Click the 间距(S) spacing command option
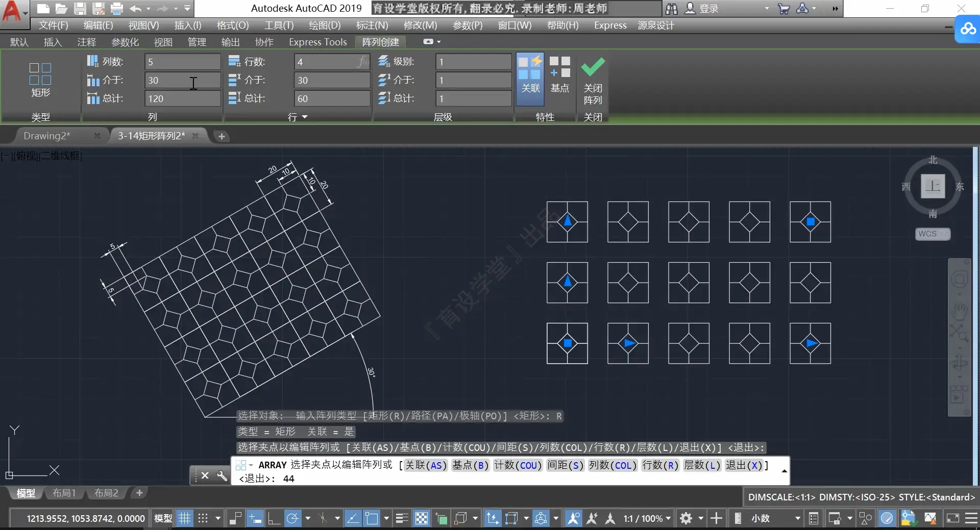980x530 pixels. point(565,465)
